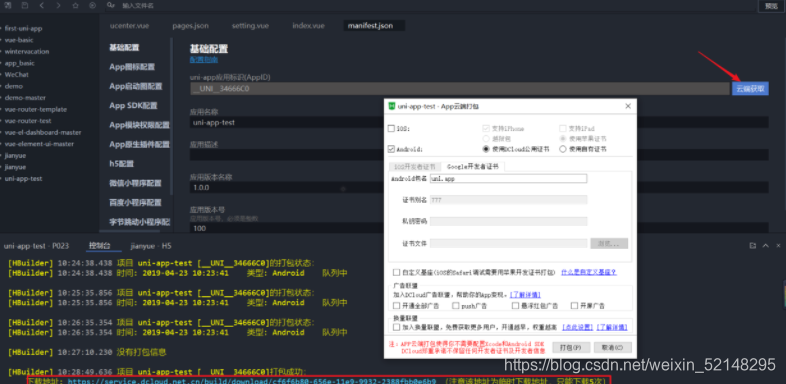Click the 打包(P) button
The width and height of the screenshot is (786, 384).
point(571,347)
